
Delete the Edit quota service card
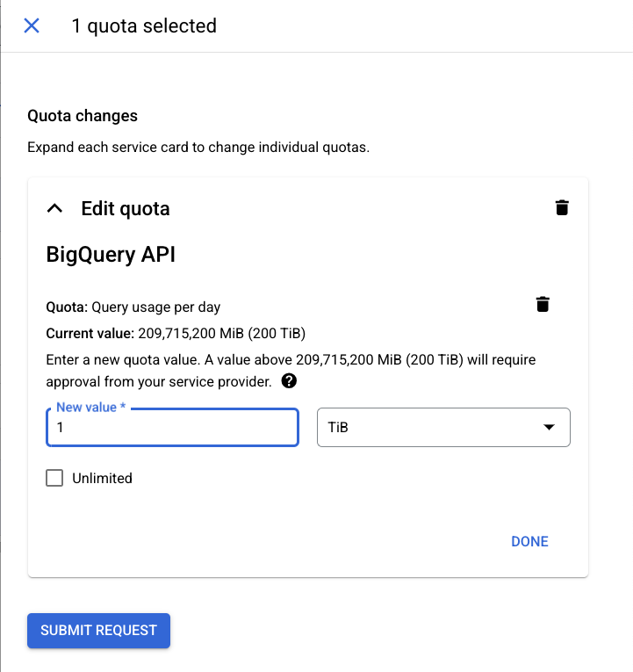click(562, 208)
